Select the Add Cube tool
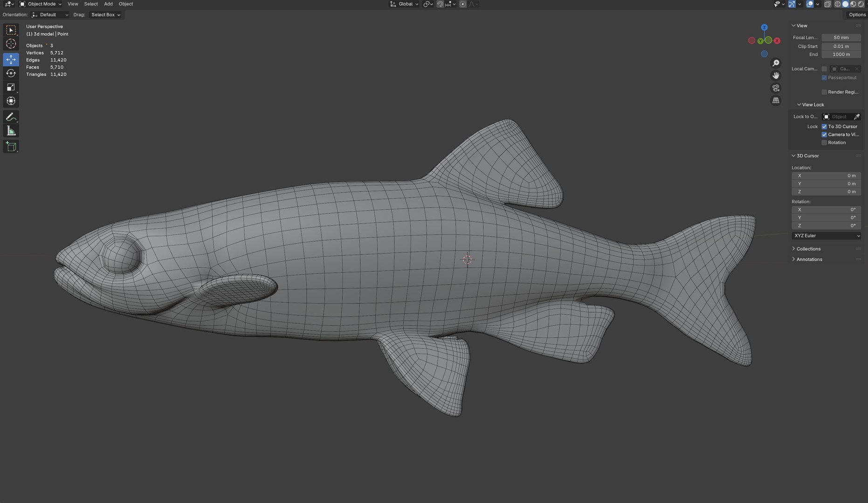The image size is (868, 503). coord(11,147)
